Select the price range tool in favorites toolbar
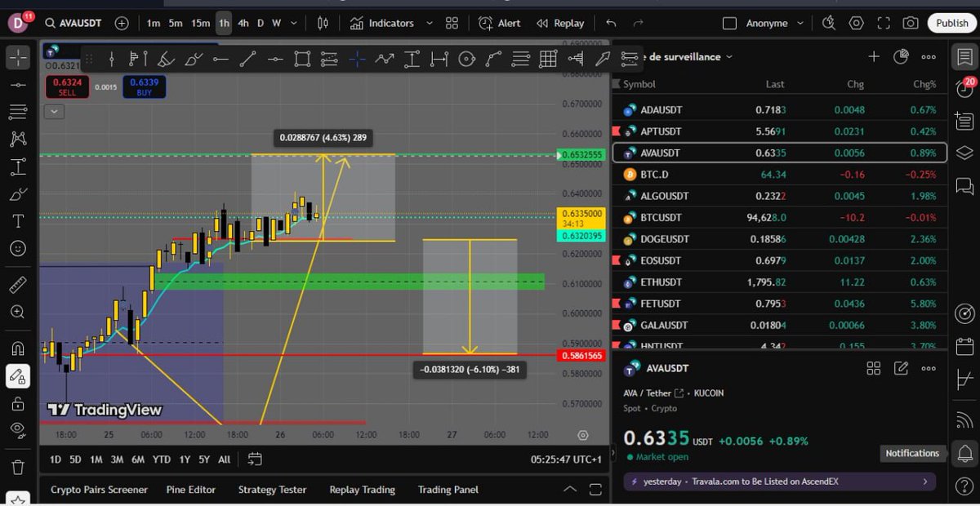Viewport: 980px width, 506px height. [412, 59]
